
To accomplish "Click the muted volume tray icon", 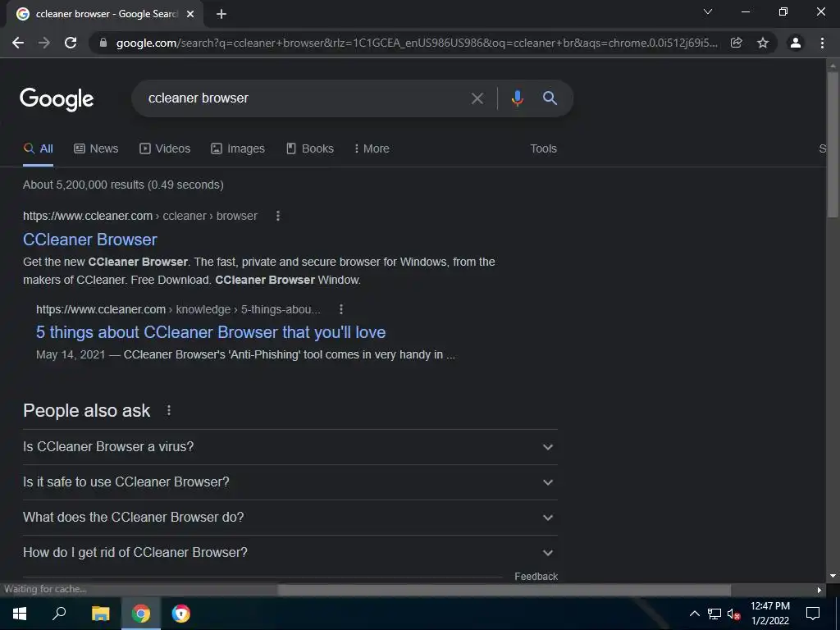I will coord(734,614).
